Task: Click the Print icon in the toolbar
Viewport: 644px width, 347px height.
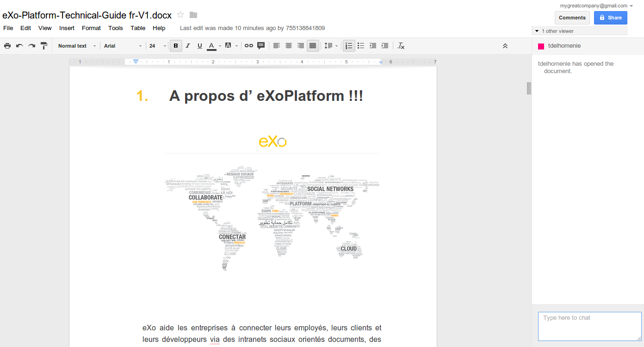Action: click(7, 46)
